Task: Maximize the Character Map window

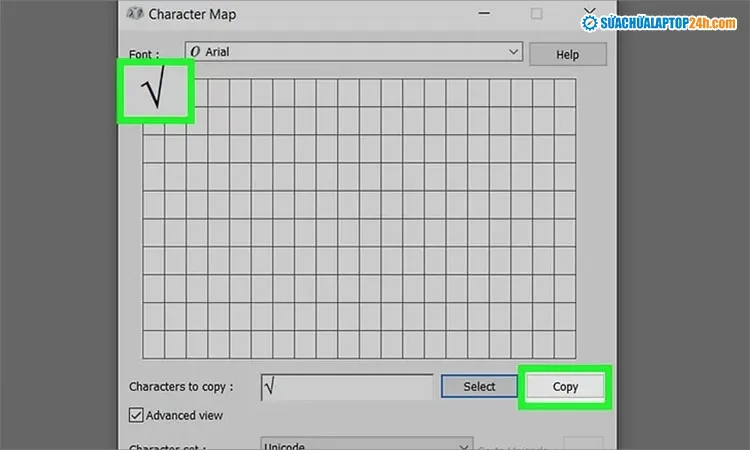Action: (537, 15)
